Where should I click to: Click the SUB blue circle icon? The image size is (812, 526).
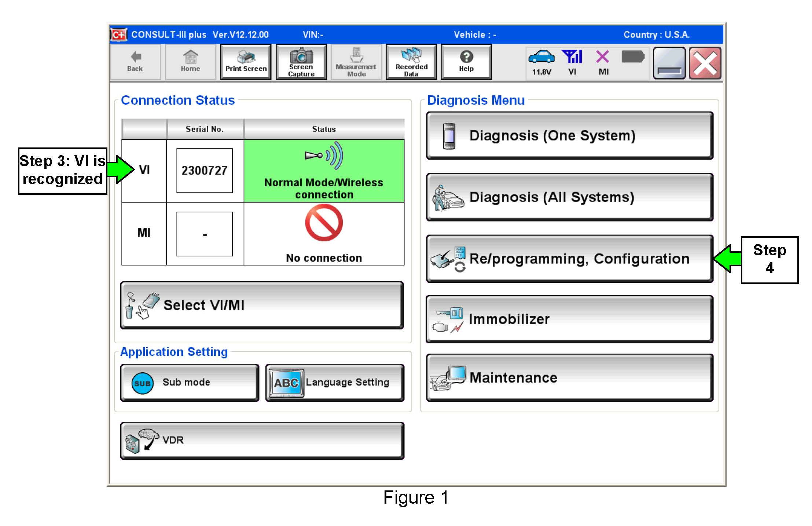click(143, 383)
